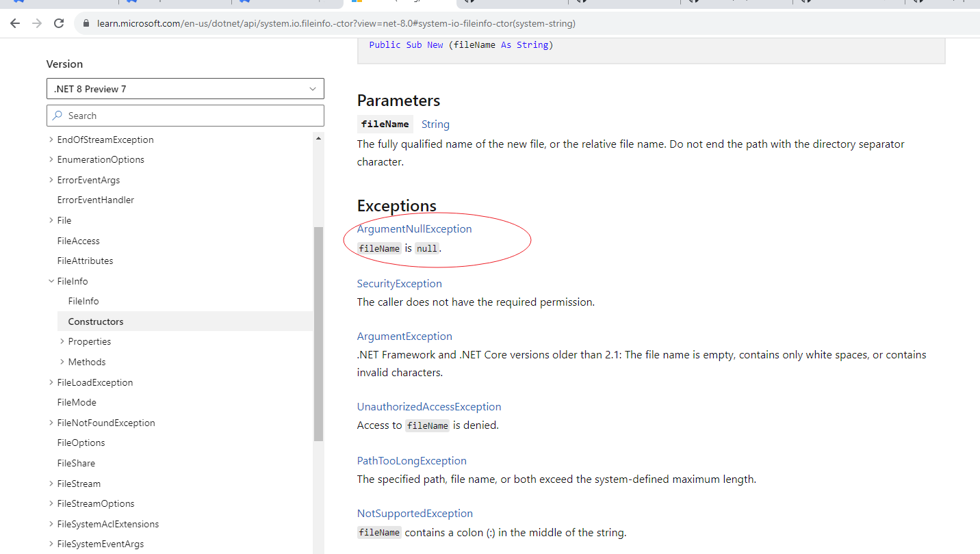Open the circled ArgumentNullException link
The image size is (980, 554).
click(x=414, y=228)
